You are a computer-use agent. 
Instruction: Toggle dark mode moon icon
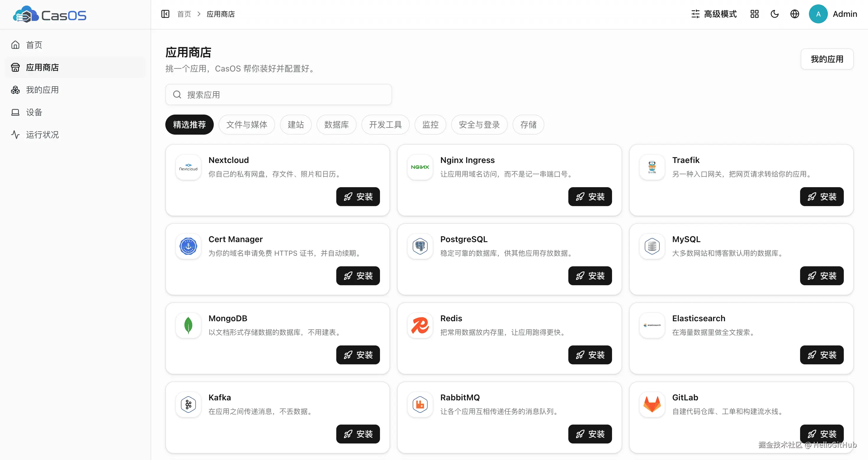775,14
